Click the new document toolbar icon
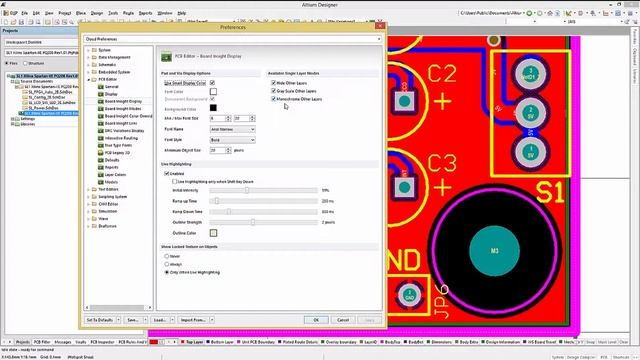 [6, 22]
